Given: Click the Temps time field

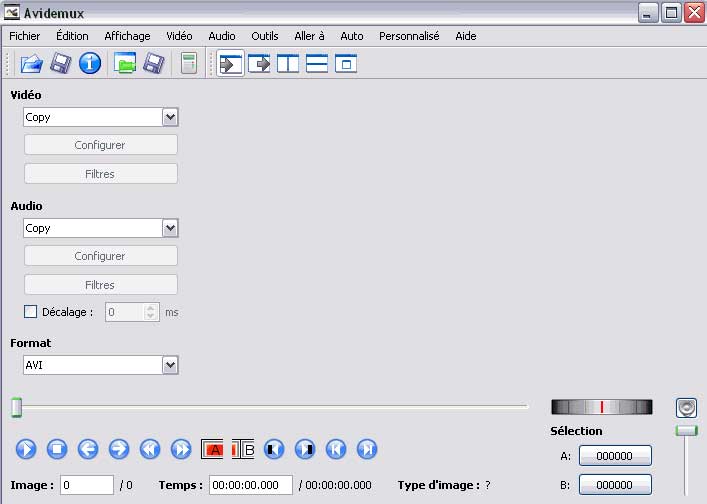Looking at the screenshot, I should coord(251,485).
